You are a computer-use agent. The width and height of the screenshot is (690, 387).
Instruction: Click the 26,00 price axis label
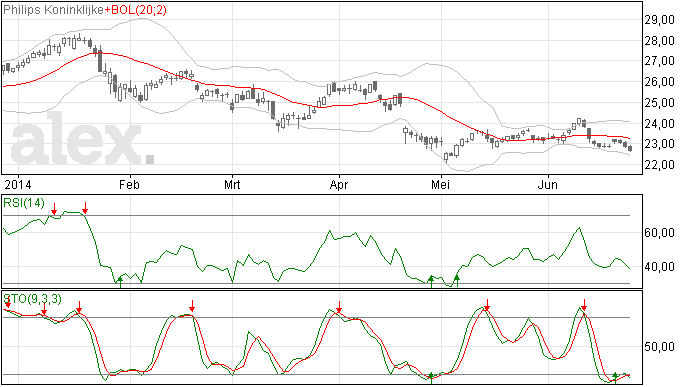pyautogui.click(x=659, y=81)
